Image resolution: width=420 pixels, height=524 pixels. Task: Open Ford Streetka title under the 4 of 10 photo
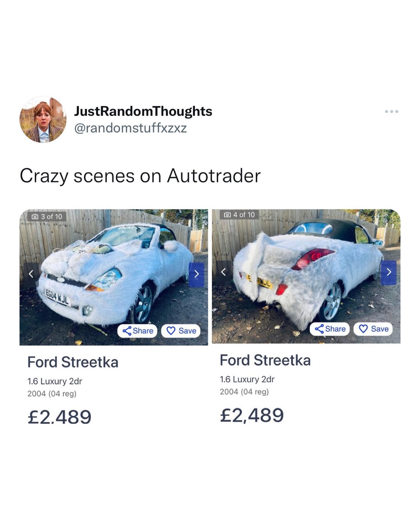[x=265, y=360]
